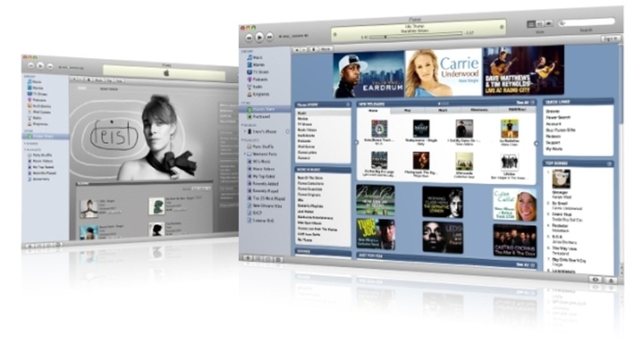Click Previous track button in front iTunes window

pos(249,37)
